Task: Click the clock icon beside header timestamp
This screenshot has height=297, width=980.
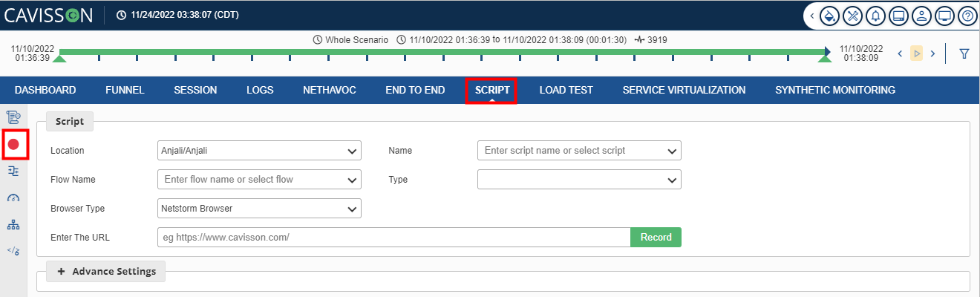Action: click(122, 15)
